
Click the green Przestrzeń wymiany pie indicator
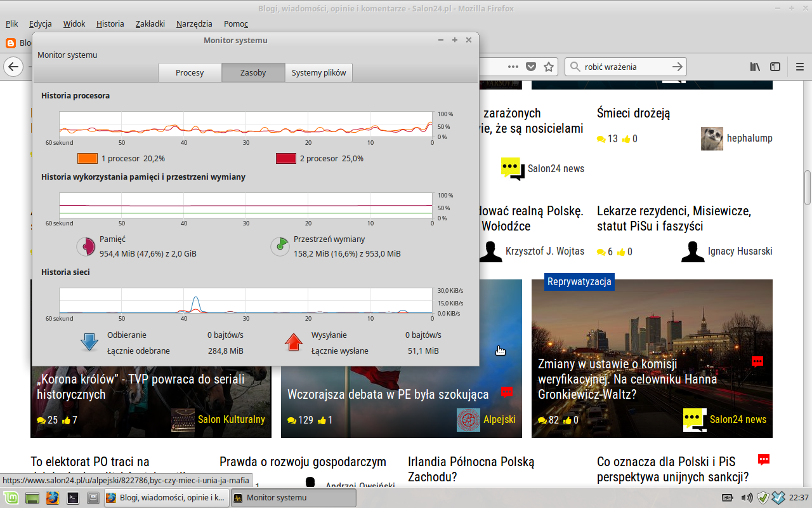[280, 246]
